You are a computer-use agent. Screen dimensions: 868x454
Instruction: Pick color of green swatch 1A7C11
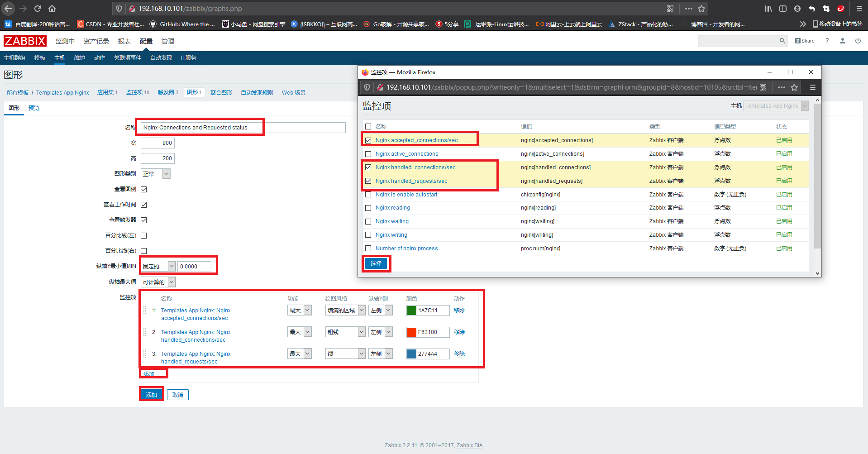point(411,310)
